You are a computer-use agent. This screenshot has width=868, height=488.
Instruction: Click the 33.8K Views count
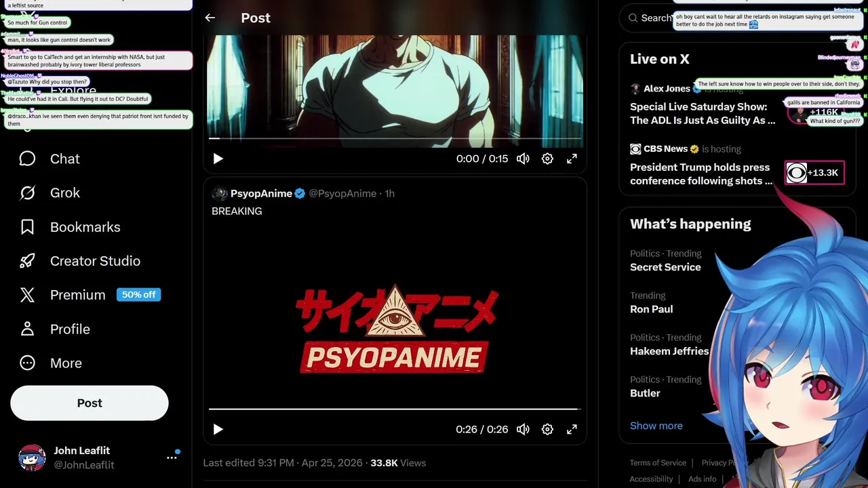pos(398,463)
